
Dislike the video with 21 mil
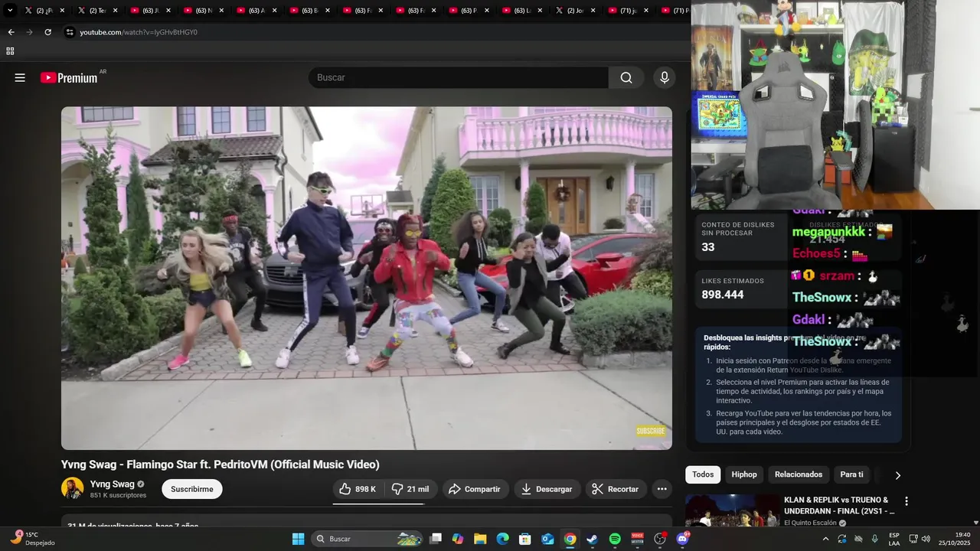(410, 489)
